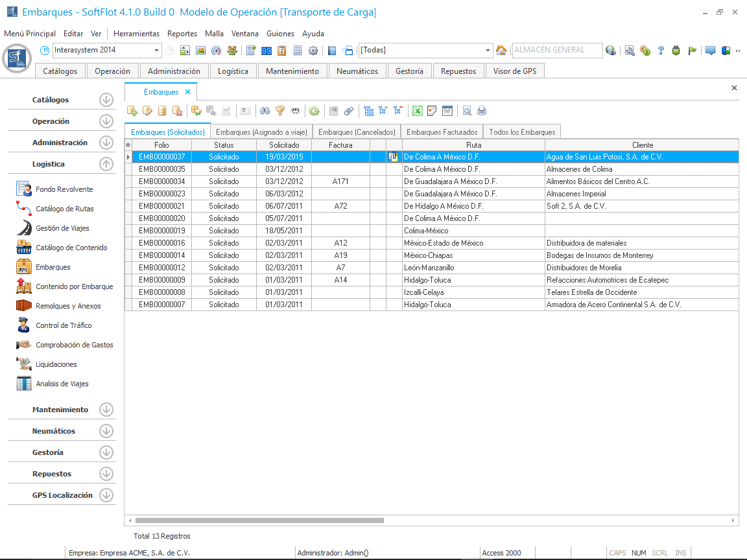Click the funnel filter icon
747x560 pixels.
pyautogui.click(x=280, y=111)
